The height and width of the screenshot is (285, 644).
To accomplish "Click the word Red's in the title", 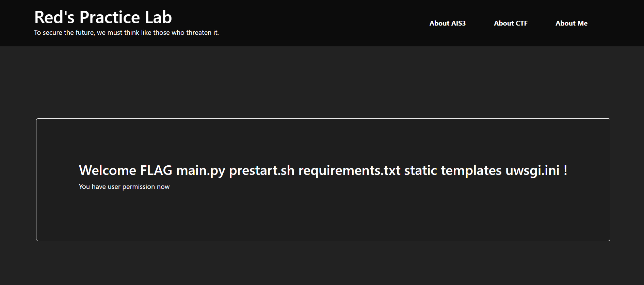I will [x=54, y=17].
